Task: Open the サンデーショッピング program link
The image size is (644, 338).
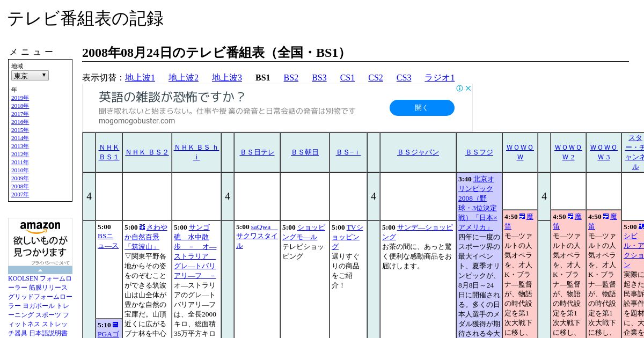Action: coord(418,232)
